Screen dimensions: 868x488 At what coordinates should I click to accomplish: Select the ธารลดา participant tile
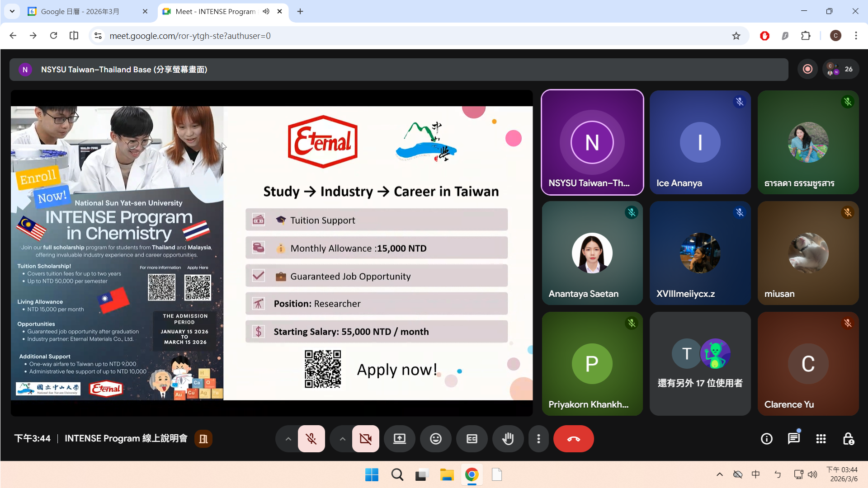click(808, 142)
